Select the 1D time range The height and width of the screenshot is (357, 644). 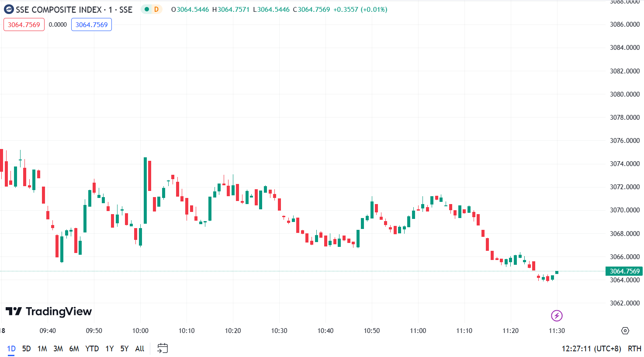coord(11,349)
